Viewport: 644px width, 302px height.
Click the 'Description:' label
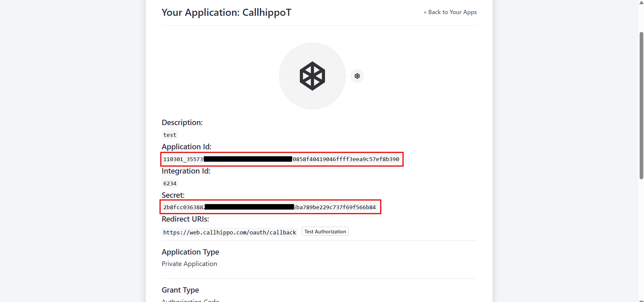[182, 122]
